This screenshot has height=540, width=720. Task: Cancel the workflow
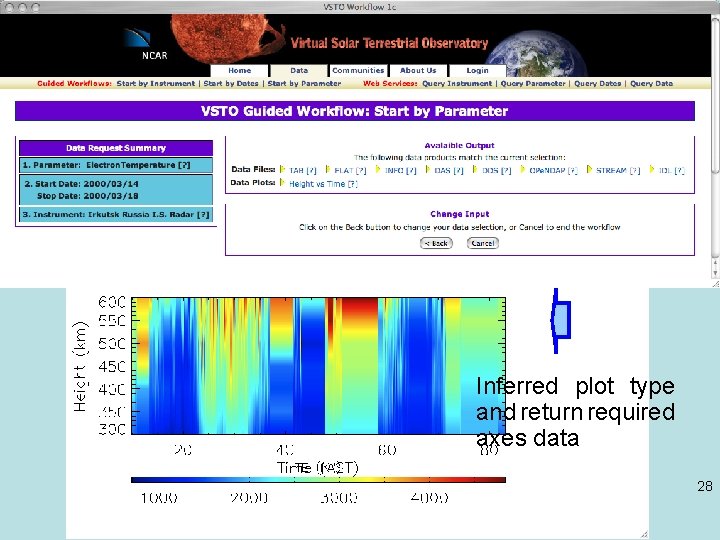(483, 243)
